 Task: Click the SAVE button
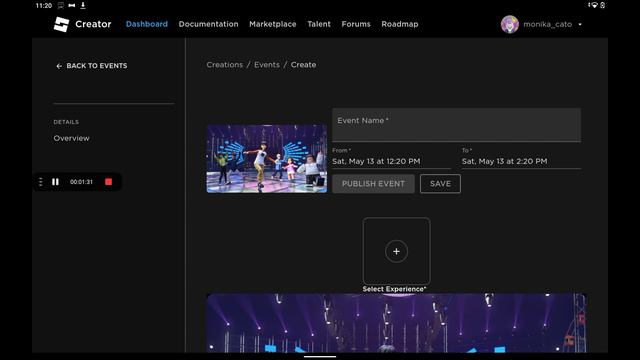440,184
